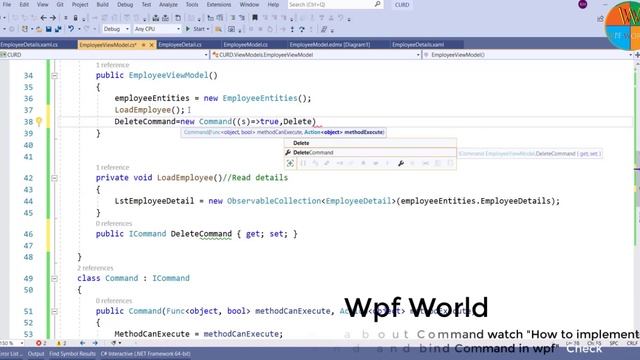Click the Save All icon

click(58, 29)
